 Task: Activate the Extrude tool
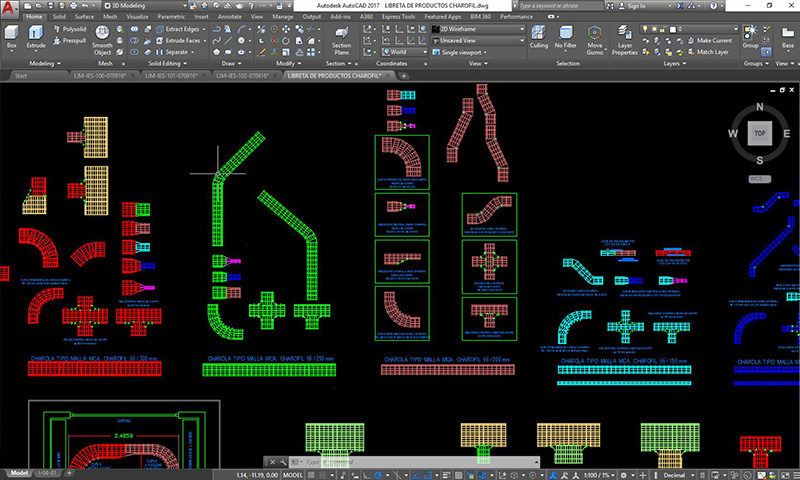[x=36, y=38]
